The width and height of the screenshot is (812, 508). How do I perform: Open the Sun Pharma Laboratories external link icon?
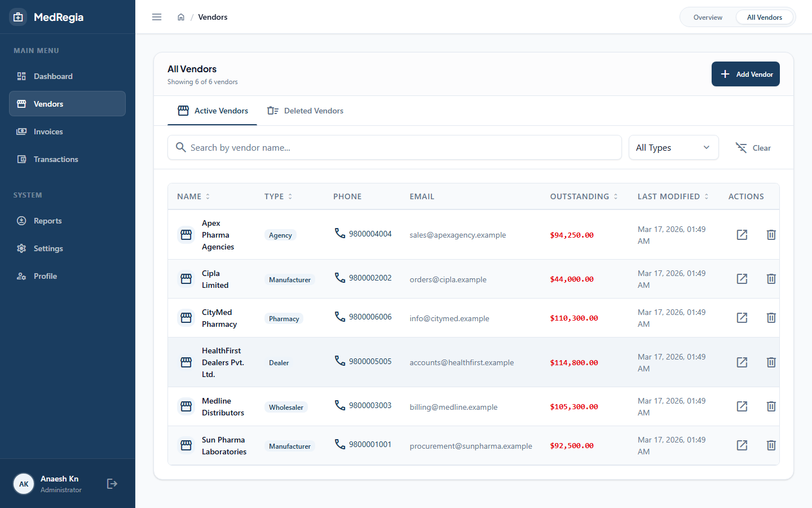tap(742, 445)
